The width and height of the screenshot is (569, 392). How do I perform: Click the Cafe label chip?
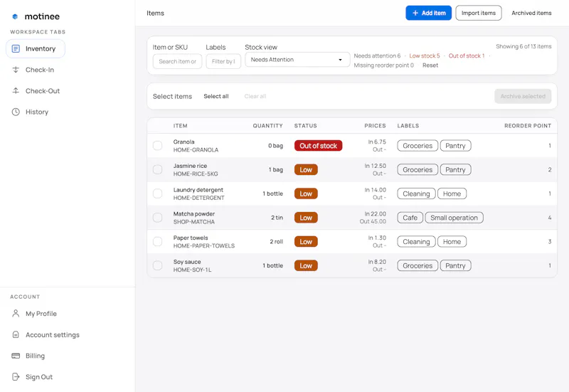(x=410, y=218)
